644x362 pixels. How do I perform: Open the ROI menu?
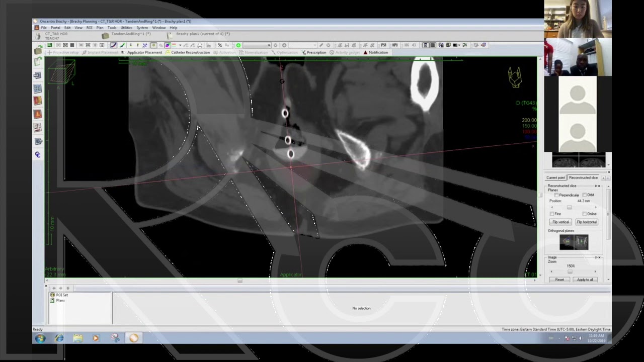pyautogui.click(x=89, y=28)
